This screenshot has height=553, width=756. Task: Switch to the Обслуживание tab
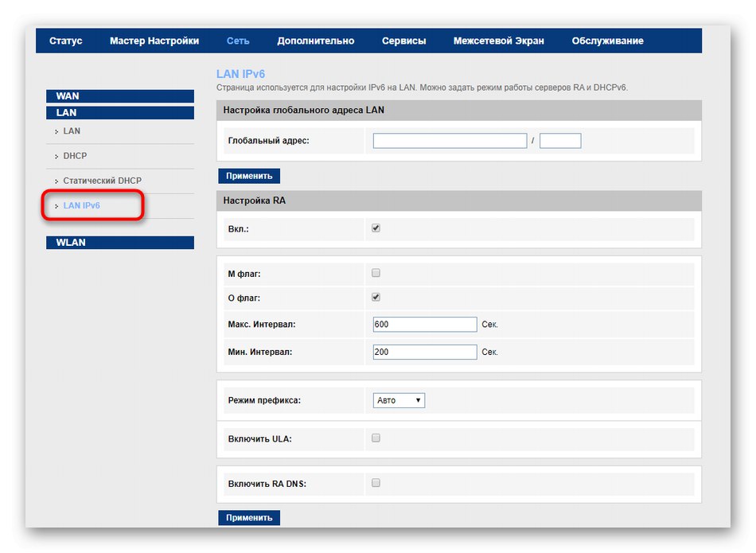(x=607, y=41)
